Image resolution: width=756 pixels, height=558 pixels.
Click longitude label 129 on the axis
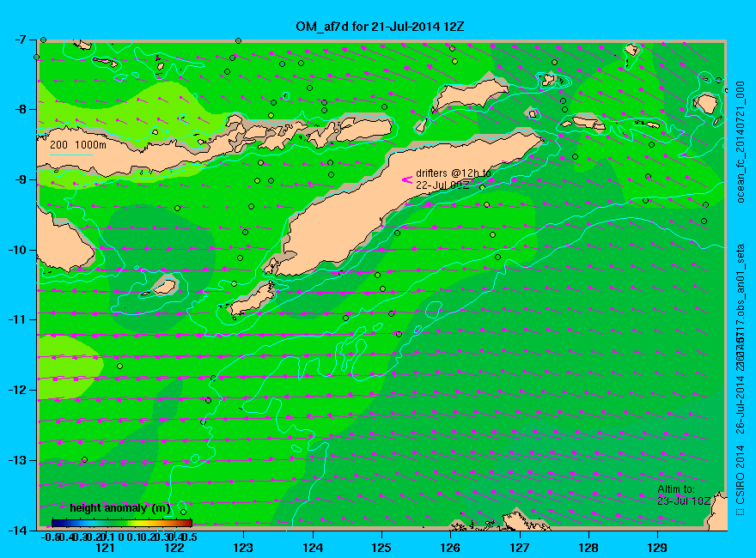coord(657,548)
